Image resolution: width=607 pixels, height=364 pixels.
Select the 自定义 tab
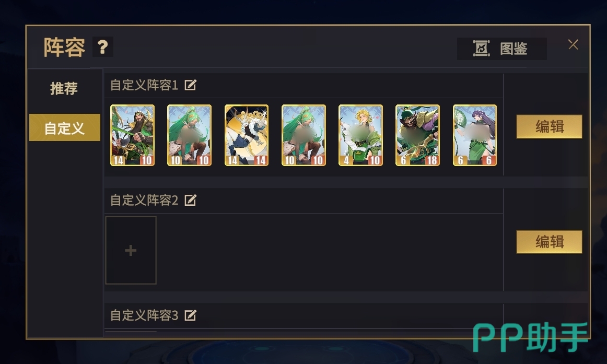pyautogui.click(x=64, y=127)
